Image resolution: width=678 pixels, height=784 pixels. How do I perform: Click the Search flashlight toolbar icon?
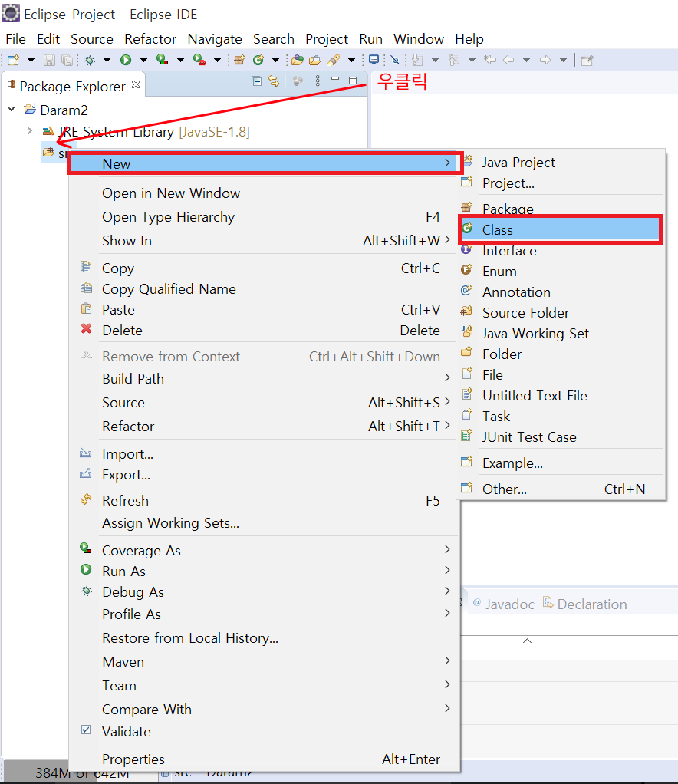tap(334, 60)
